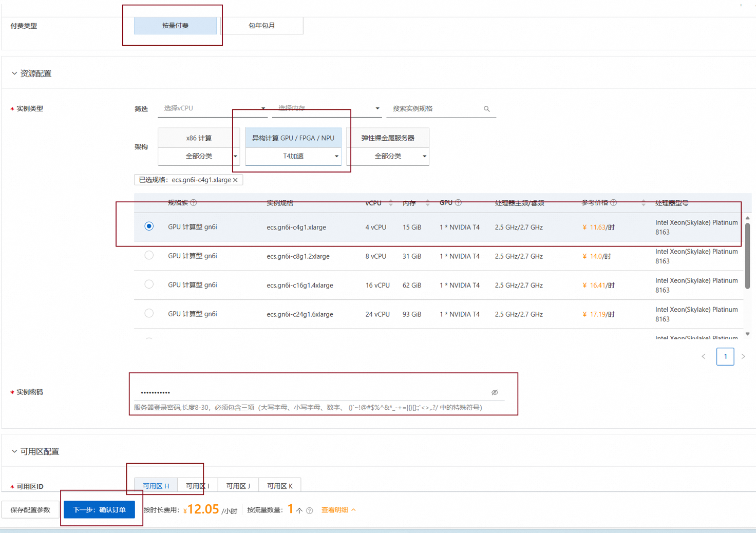Focus the 搜索实例规格 search field

point(436,109)
